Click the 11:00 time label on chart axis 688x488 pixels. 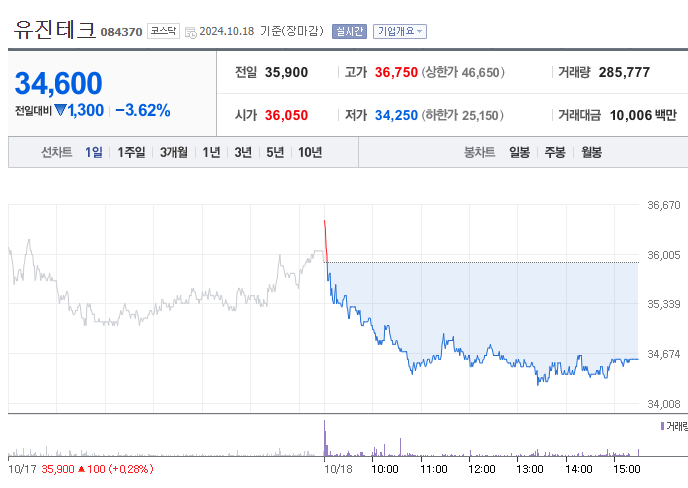[434, 469]
